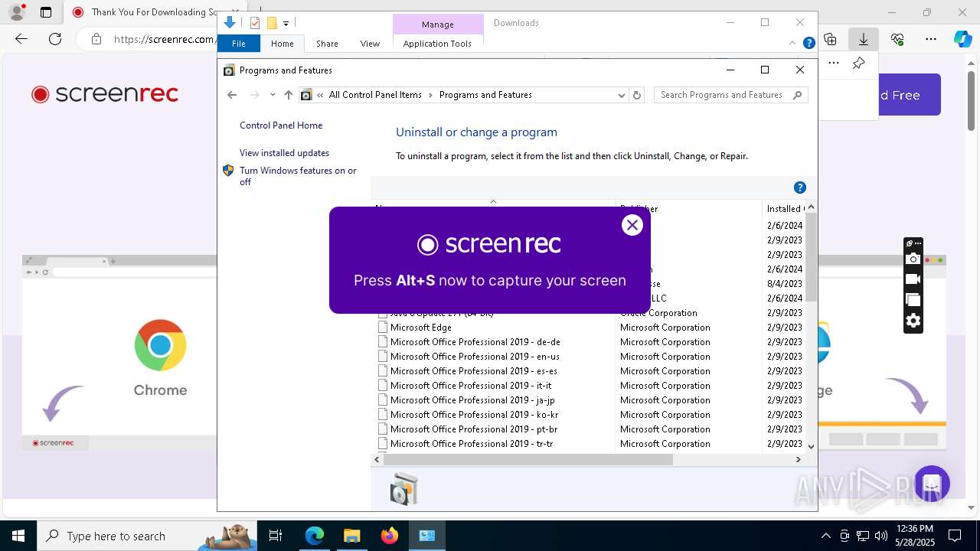Switch to the View ribbon tab

(x=370, y=44)
